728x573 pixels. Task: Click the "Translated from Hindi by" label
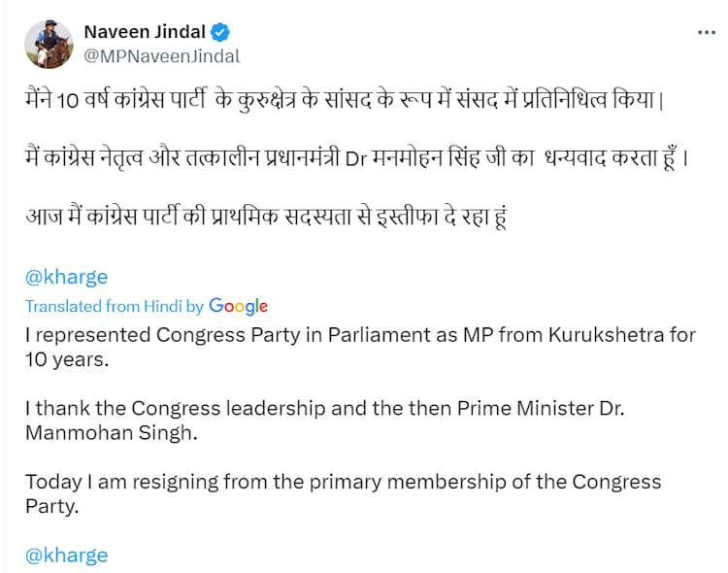(x=115, y=306)
